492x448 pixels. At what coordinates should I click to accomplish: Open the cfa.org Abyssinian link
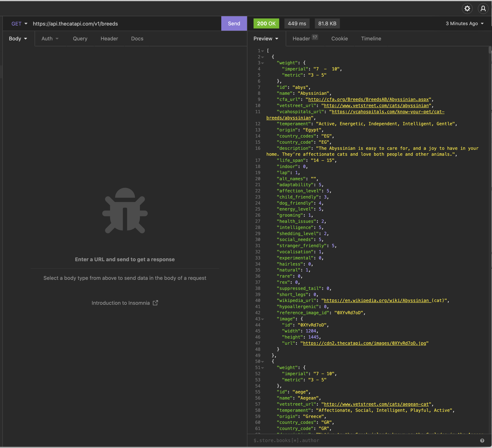click(369, 99)
